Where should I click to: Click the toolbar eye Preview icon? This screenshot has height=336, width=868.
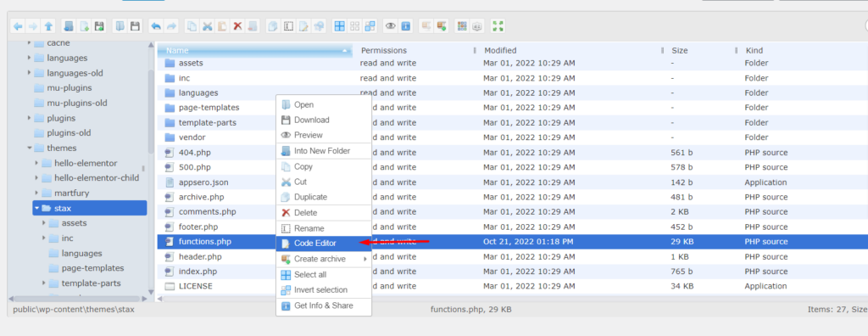(391, 25)
